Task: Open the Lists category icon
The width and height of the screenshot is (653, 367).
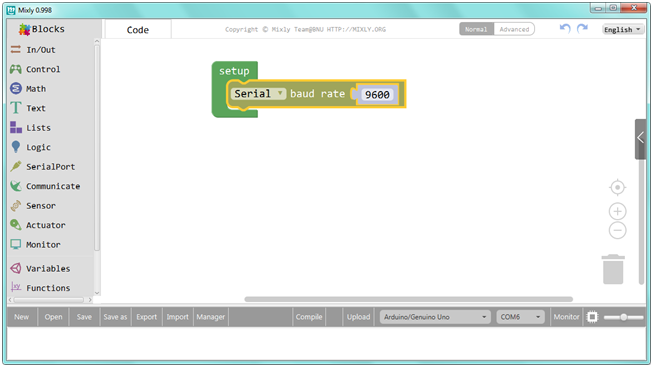Action: pos(15,127)
